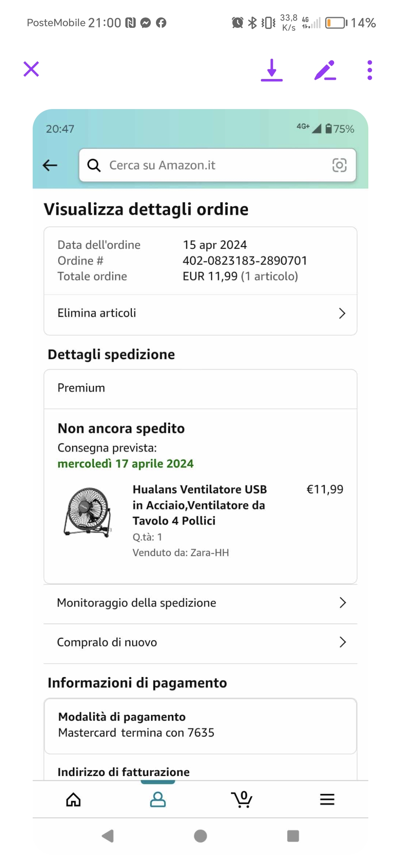Screen dimensions: 401x868
Task: Tap the camera scan icon in search
Action: [x=339, y=165]
